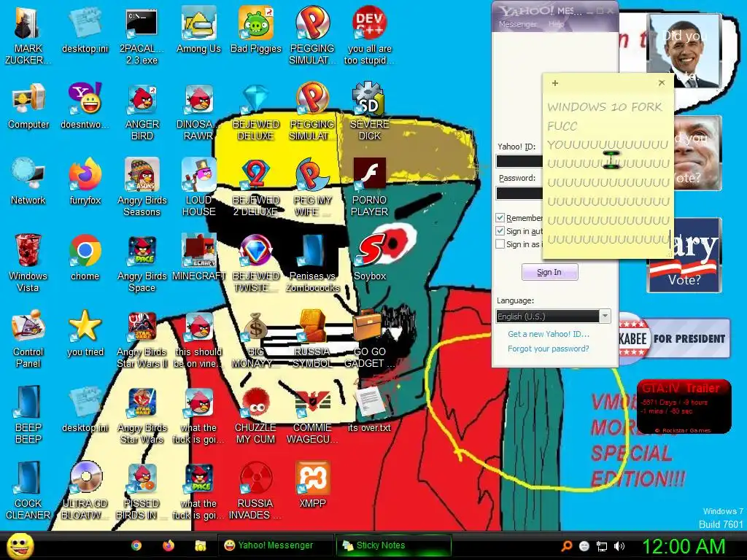This screenshot has width=747, height=560.
Task: Open the Help menu in Yahoo Messenger
Action: [555, 24]
